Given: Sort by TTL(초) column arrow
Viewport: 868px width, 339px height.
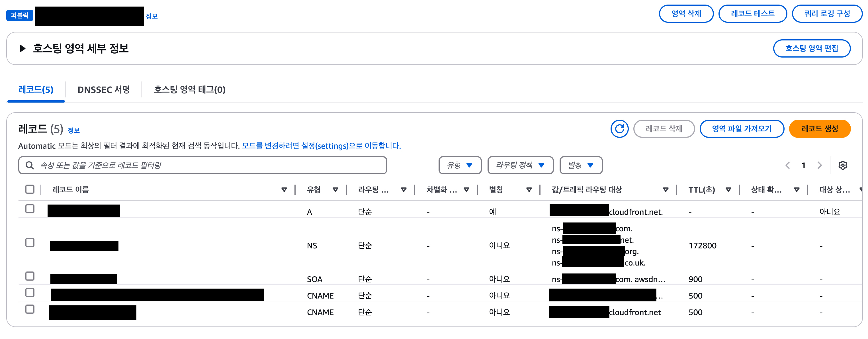Looking at the screenshot, I should [x=728, y=190].
